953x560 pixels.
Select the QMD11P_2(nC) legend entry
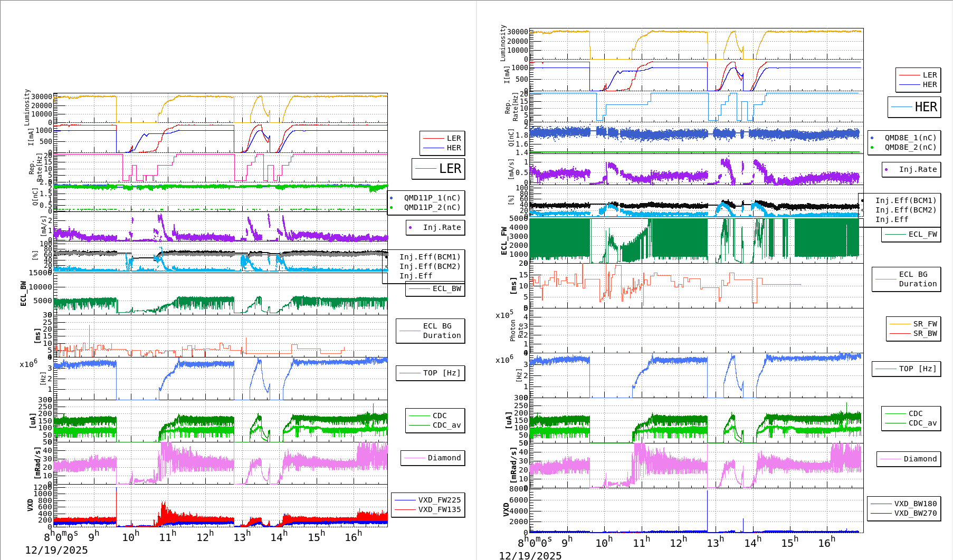click(432, 207)
